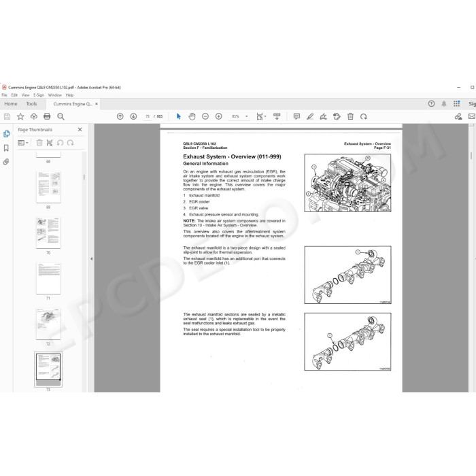Open the Help question mark

[x=431, y=104]
